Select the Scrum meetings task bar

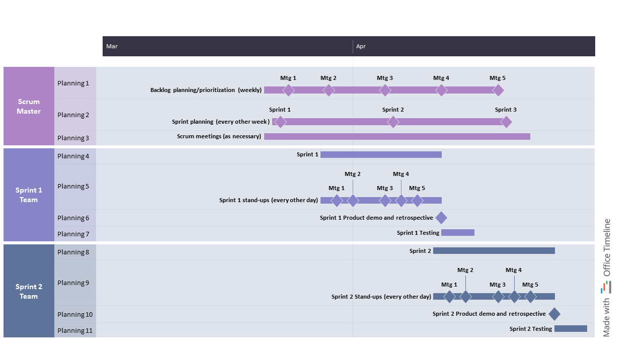click(x=397, y=136)
